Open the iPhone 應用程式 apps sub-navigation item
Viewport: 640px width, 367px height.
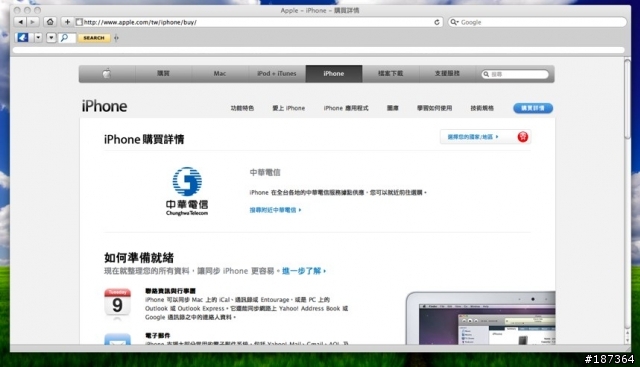346,108
